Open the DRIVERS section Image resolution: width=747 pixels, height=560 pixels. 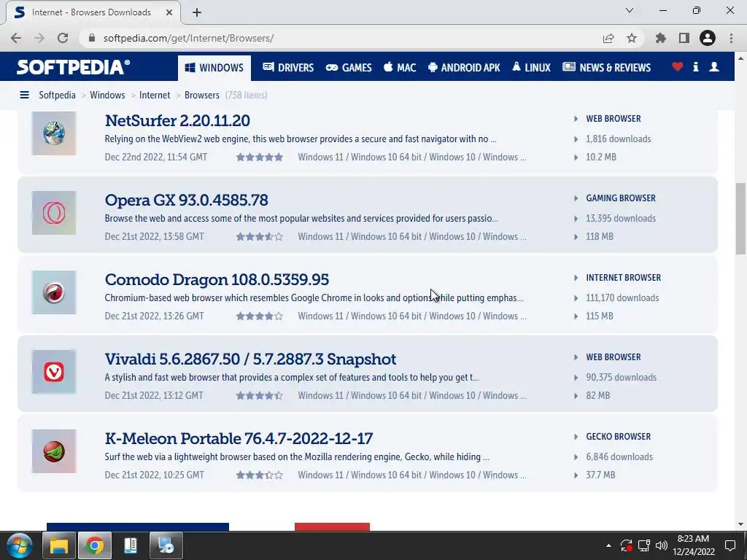pyautogui.click(x=288, y=68)
